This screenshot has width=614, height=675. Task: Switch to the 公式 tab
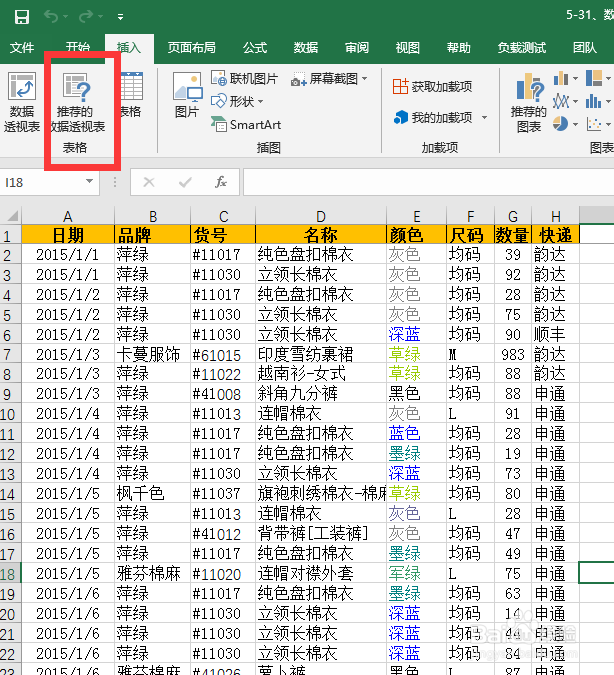(255, 47)
